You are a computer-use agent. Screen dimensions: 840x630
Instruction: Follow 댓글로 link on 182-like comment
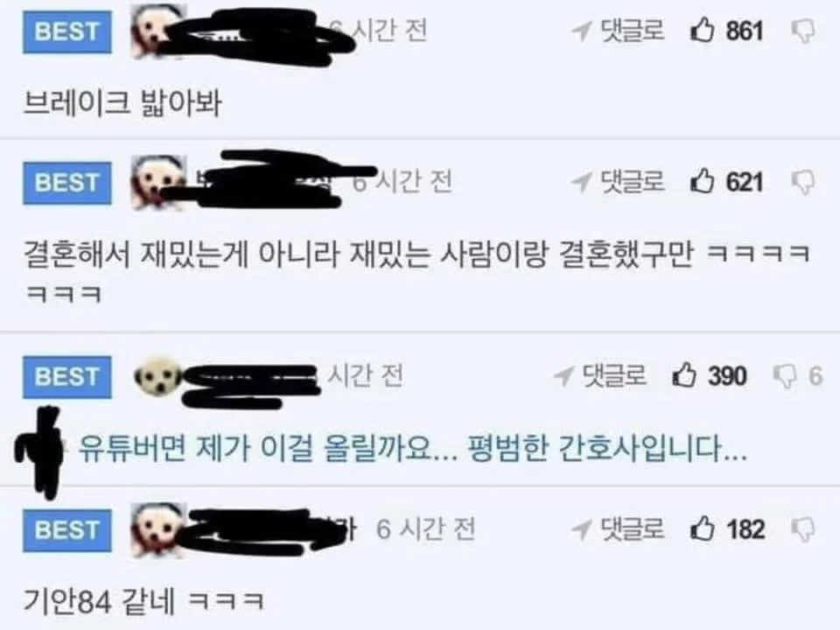618,528
